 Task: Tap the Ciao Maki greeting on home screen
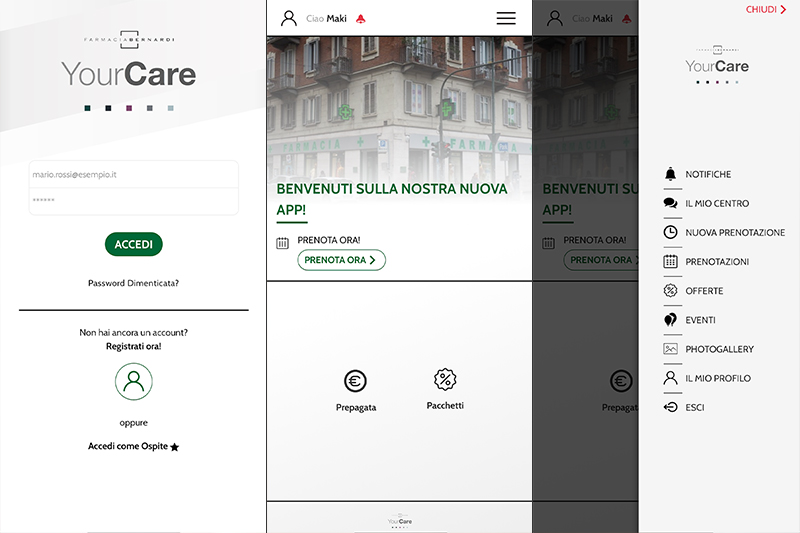tap(326, 19)
